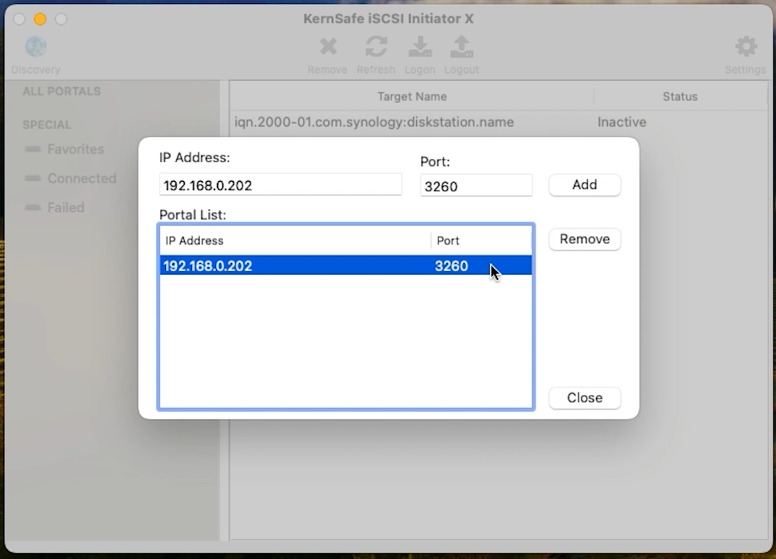Select the Connected sidebar item

click(x=82, y=178)
